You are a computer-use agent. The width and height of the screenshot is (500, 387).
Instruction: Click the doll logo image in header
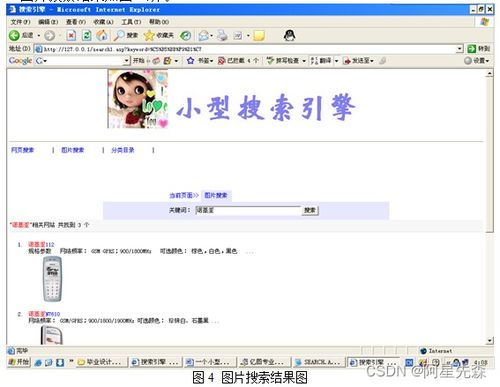point(138,99)
